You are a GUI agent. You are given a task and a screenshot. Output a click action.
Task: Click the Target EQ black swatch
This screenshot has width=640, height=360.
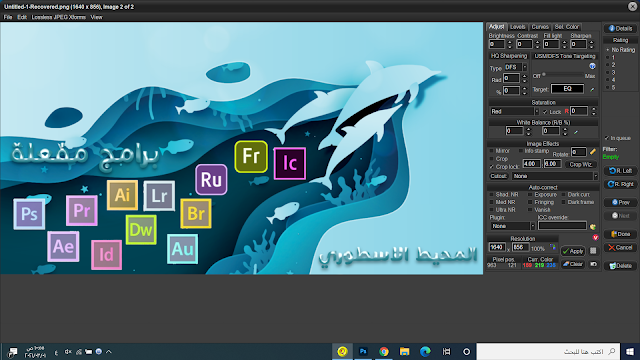tap(567, 89)
